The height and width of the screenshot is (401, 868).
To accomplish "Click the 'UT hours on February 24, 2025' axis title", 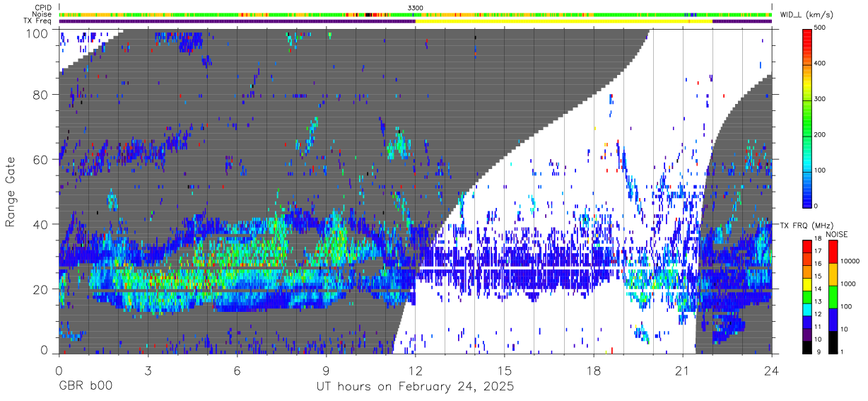I will pos(415,388).
